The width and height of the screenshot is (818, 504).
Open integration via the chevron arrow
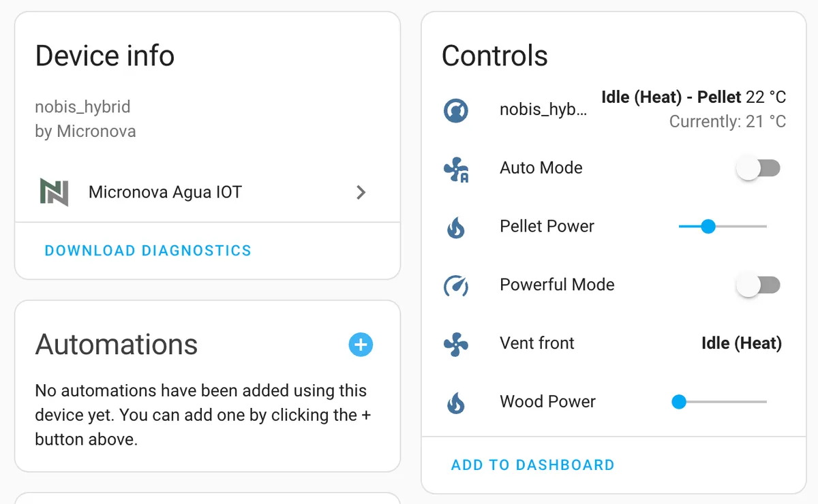tap(361, 193)
